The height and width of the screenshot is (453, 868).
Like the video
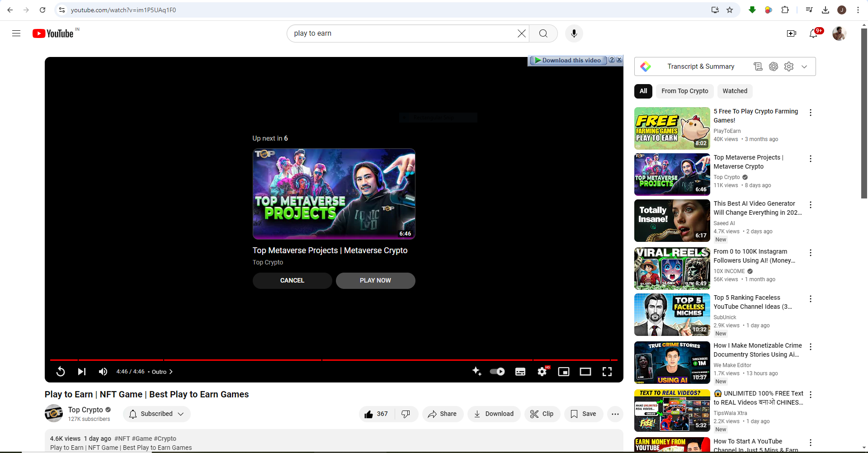pos(377,414)
